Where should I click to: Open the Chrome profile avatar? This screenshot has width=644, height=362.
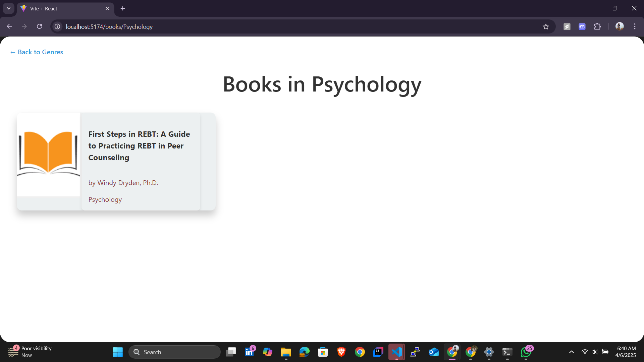pyautogui.click(x=619, y=26)
